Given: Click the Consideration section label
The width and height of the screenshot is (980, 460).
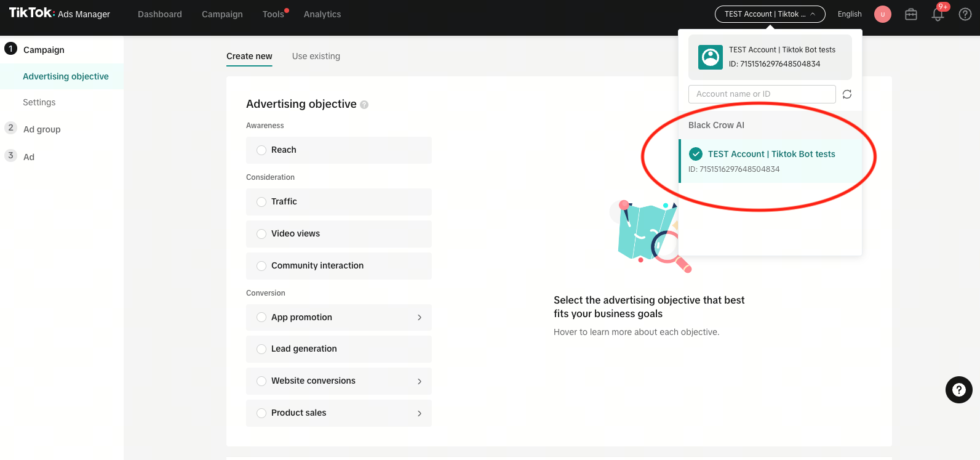Looking at the screenshot, I should 270,177.
